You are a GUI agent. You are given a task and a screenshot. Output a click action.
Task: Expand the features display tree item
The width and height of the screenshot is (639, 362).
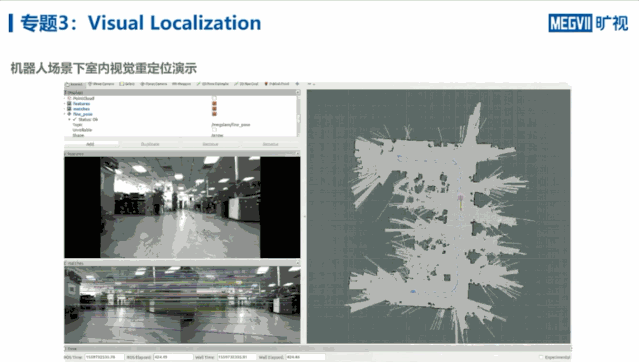65,104
